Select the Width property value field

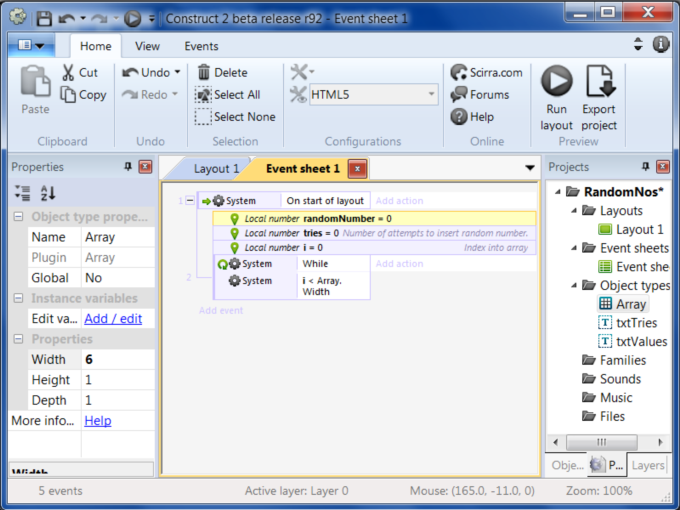coord(117,359)
